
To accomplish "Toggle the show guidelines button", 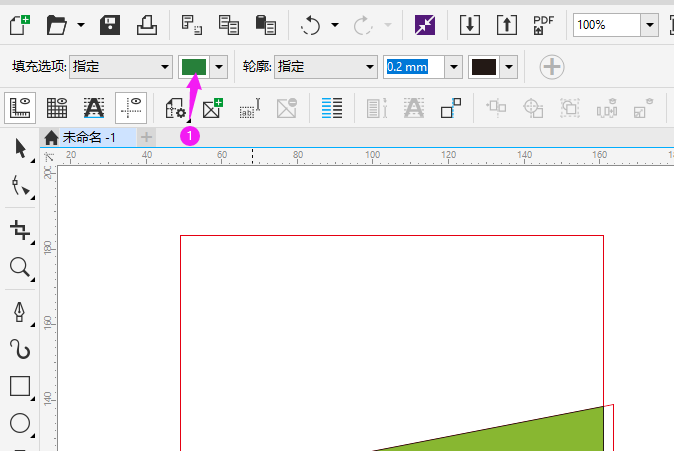I will [x=131, y=107].
